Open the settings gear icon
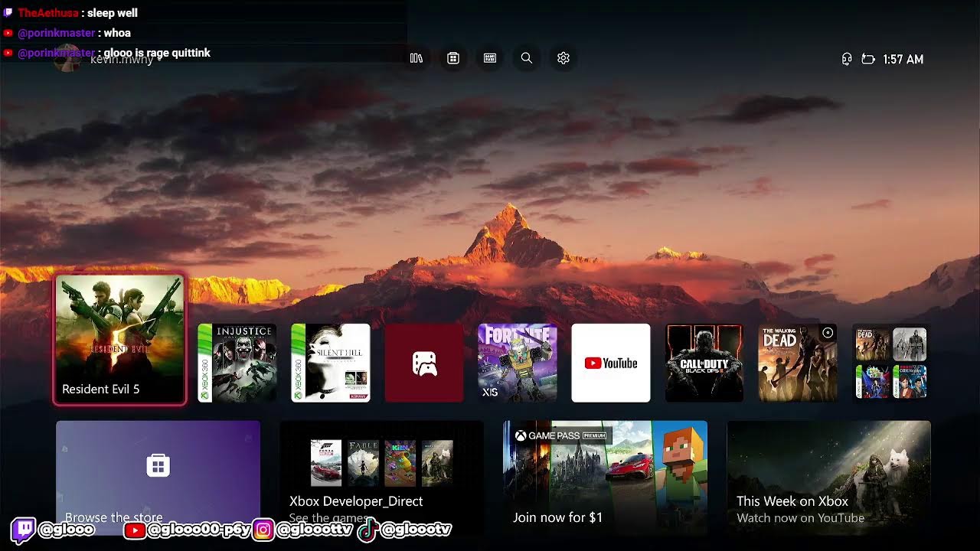The height and width of the screenshot is (551, 980). [563, 58]
